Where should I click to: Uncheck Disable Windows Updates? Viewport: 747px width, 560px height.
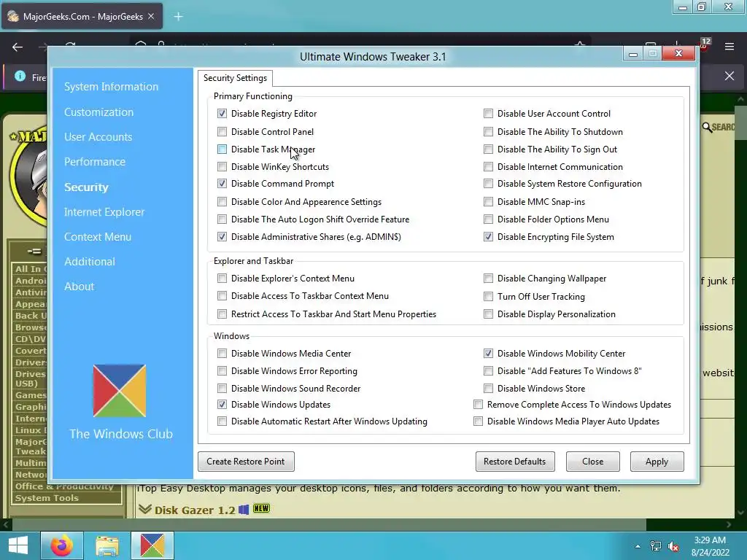[222, 404]
